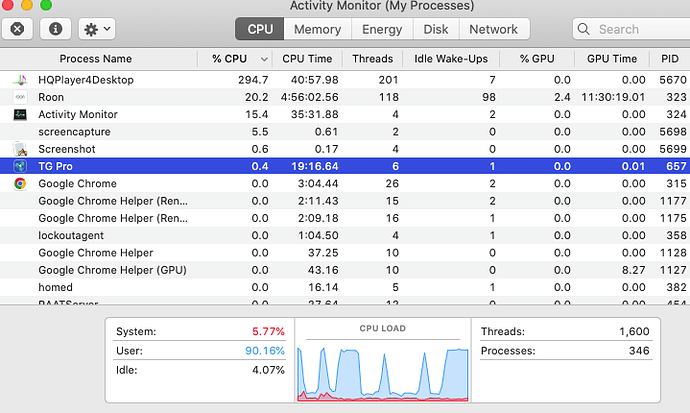Select the Activity Monitor process name
This screenshot has height=413, width=690.
click(x=78, y=114)
